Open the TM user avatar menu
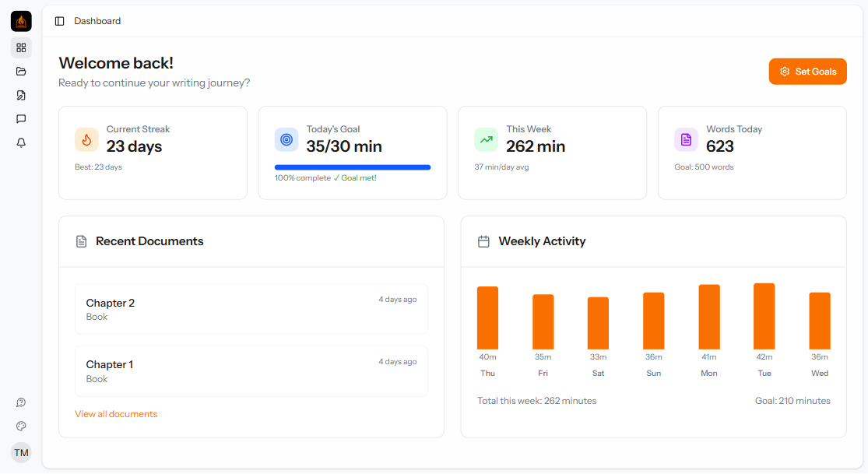 [x=21, y=452]
